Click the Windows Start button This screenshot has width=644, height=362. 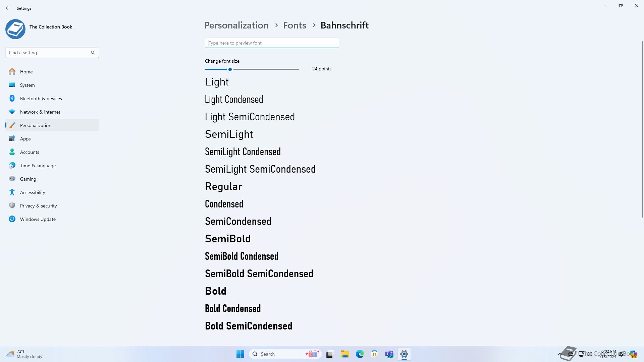[240, 354]
